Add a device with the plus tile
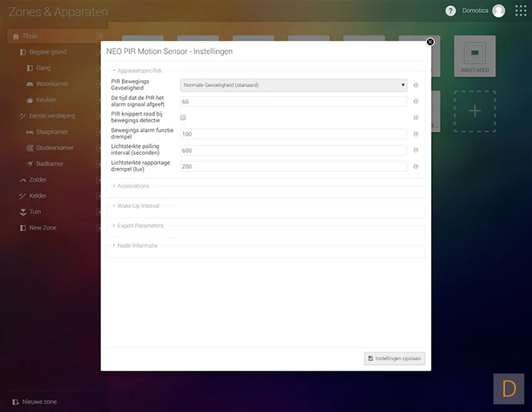Screen dimensions: 532x412 coord(475,111)
